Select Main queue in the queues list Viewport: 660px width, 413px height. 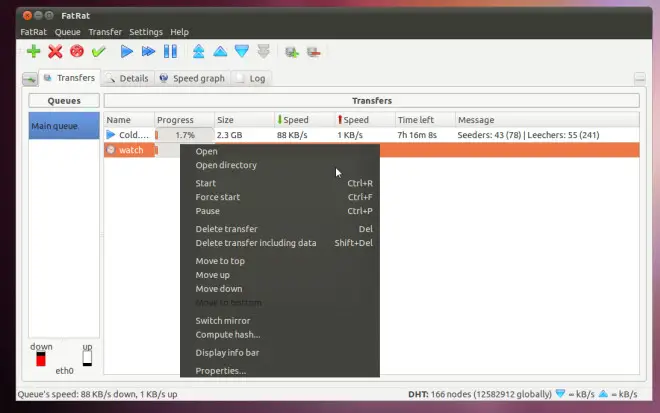point(64,126)
